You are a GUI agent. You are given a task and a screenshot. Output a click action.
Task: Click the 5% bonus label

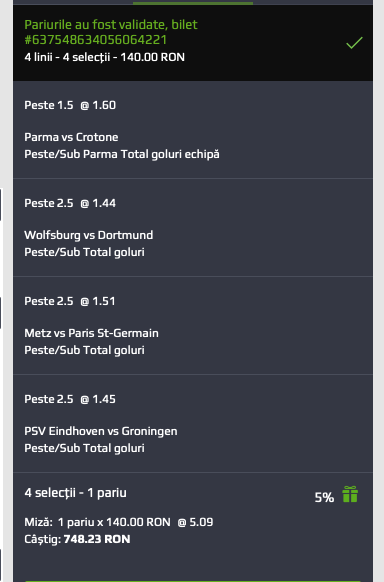324,497
